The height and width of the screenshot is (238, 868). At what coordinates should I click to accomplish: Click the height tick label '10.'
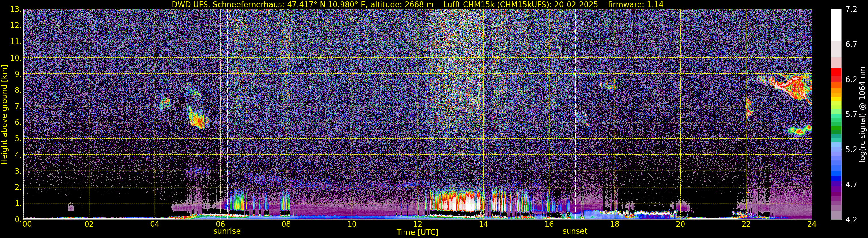(x=16, y=58)
